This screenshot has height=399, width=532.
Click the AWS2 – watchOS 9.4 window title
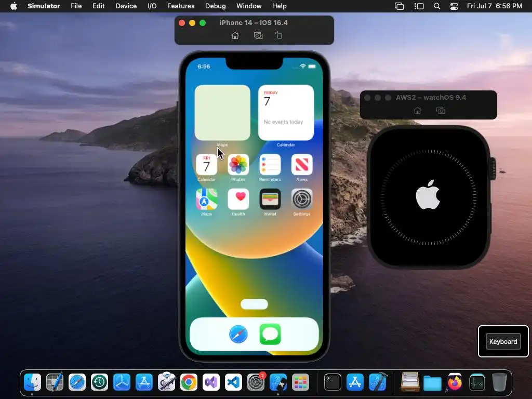[431, 98]
